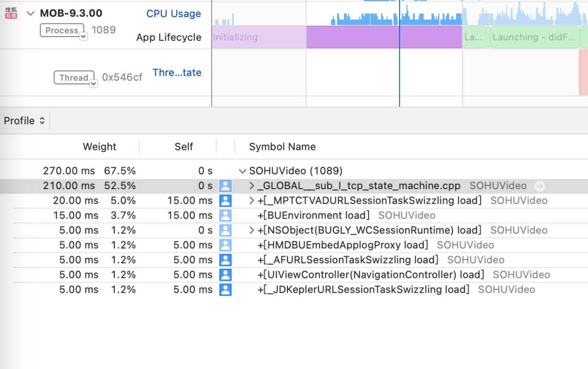The image size is (588, 369).
Task: Click user icon on BUGLY_WCSessionRuntime row
Action: tap(225, 230)
